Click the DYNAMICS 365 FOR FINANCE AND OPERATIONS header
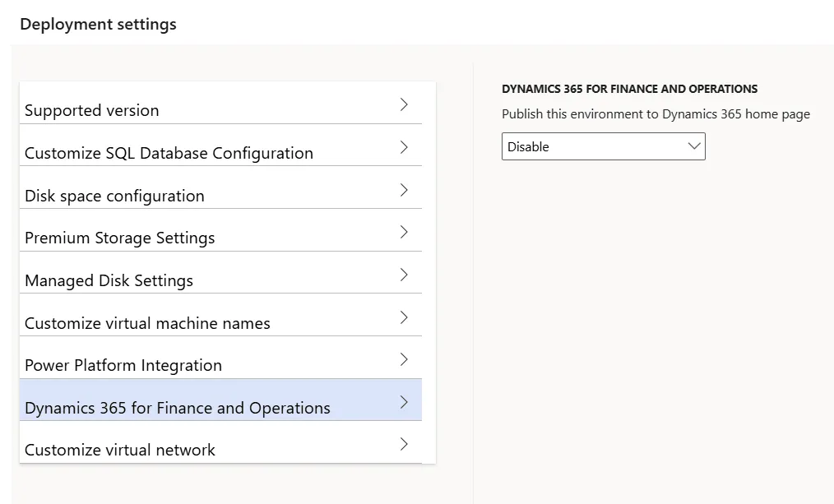 tap(629, 89)
